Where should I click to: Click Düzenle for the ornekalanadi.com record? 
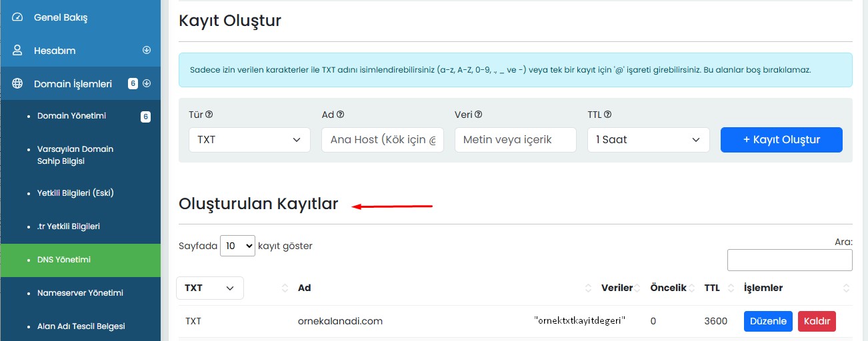(768, 321)
